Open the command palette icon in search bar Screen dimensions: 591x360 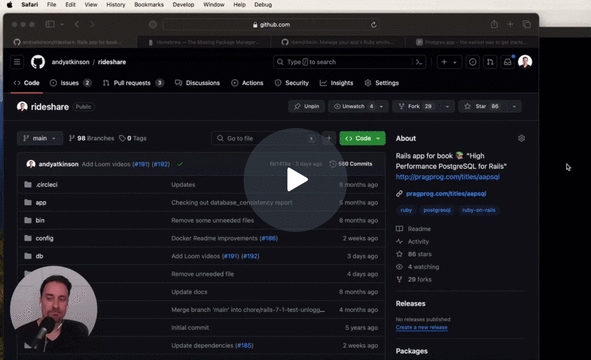point(419,62)
